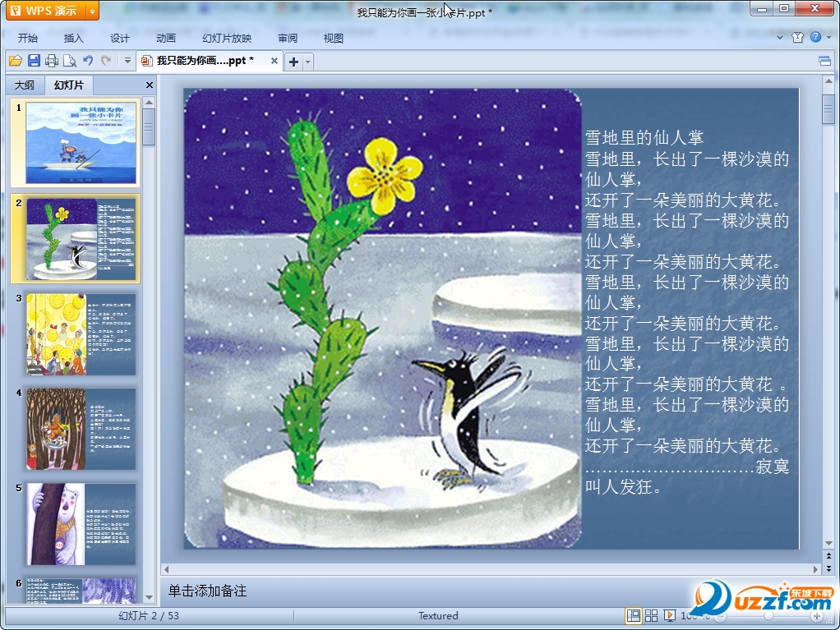Image resolution: width=840 pixels, height=630 pixels.
Task: Click the zoom slider handle
Action: [x=768, y=617]
